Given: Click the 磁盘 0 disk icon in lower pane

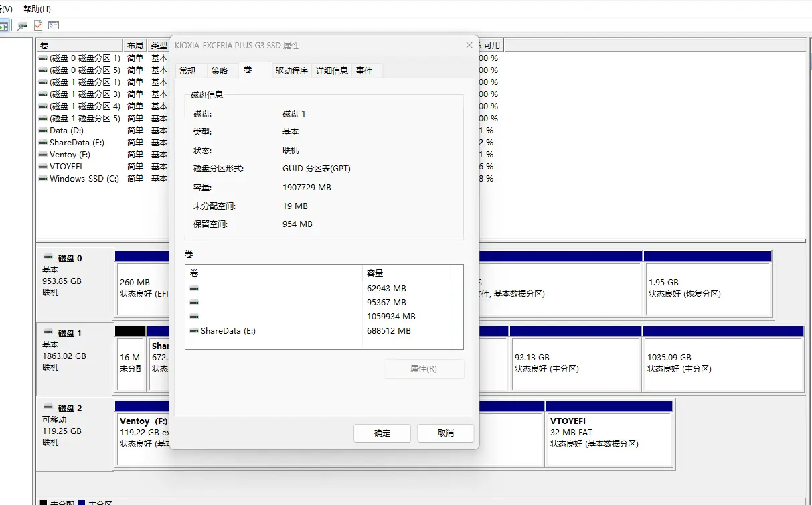Looking at the screenshot, I should [x=48, y=257].
